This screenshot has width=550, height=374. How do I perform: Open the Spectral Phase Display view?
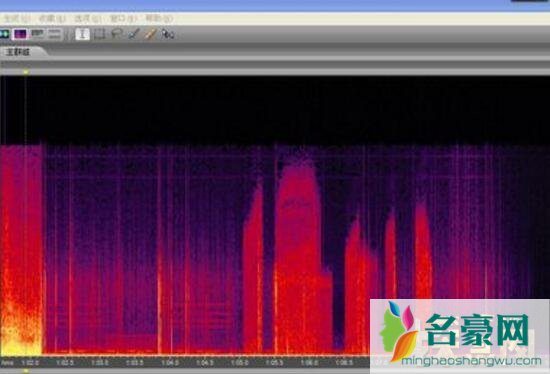click(x=54, y=34)
